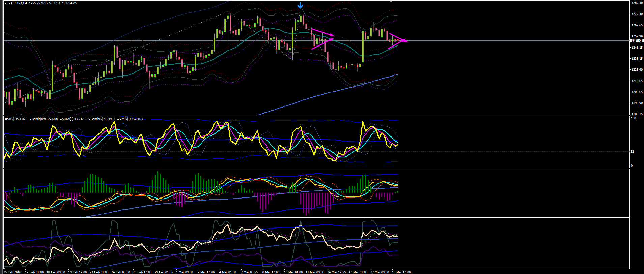Click the RSI scale value 0
This screenshot has height=274, width=644.
coord(632,166)
